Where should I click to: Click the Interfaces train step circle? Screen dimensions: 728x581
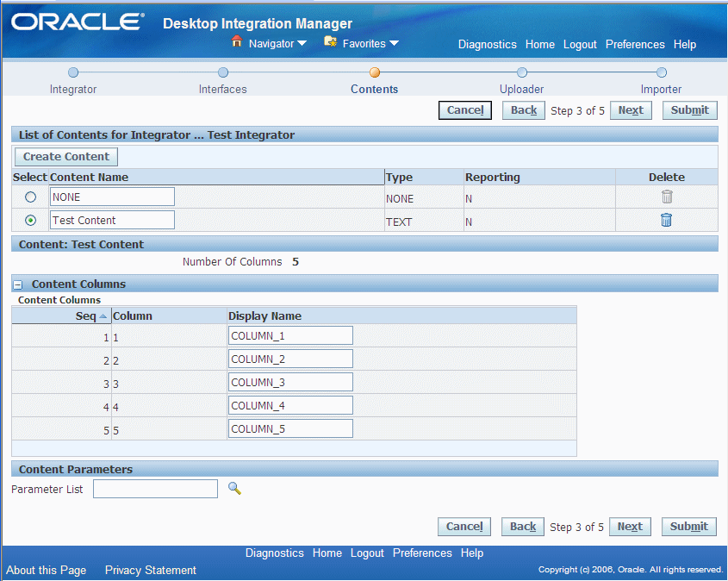[x=223, y=72]
